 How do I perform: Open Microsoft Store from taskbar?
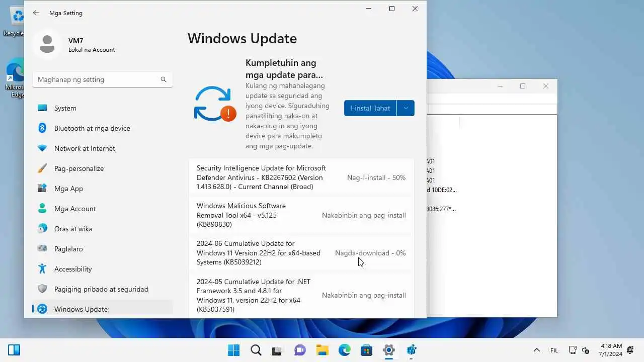366,350
